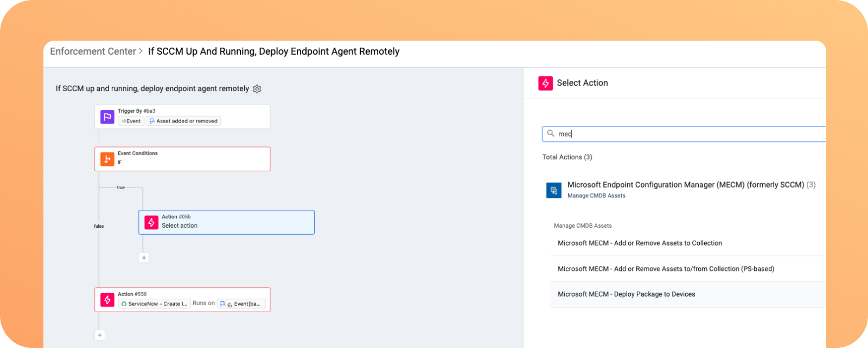Open the Event Conditions IF node
Screen dimensions: 868x348
coord(182,159)
